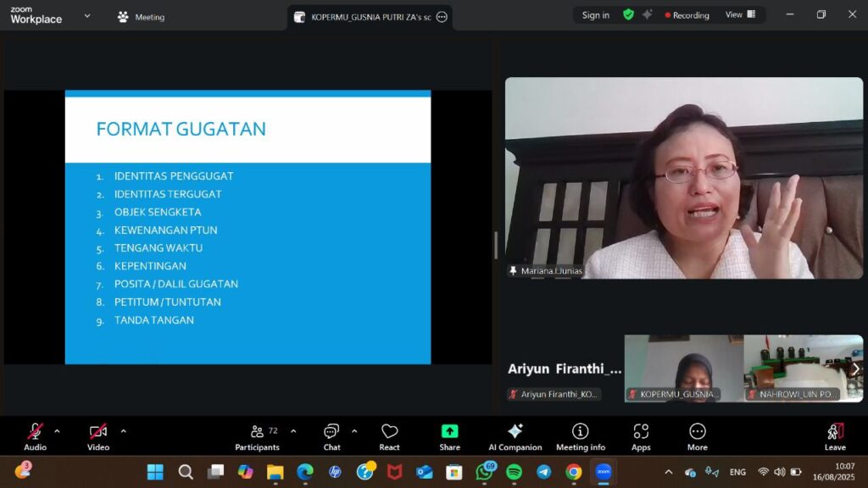Open the More options menu

click(698, 436)
